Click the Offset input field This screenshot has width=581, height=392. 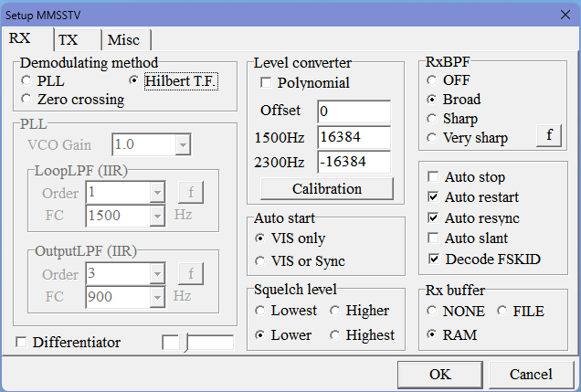[354, 111]
